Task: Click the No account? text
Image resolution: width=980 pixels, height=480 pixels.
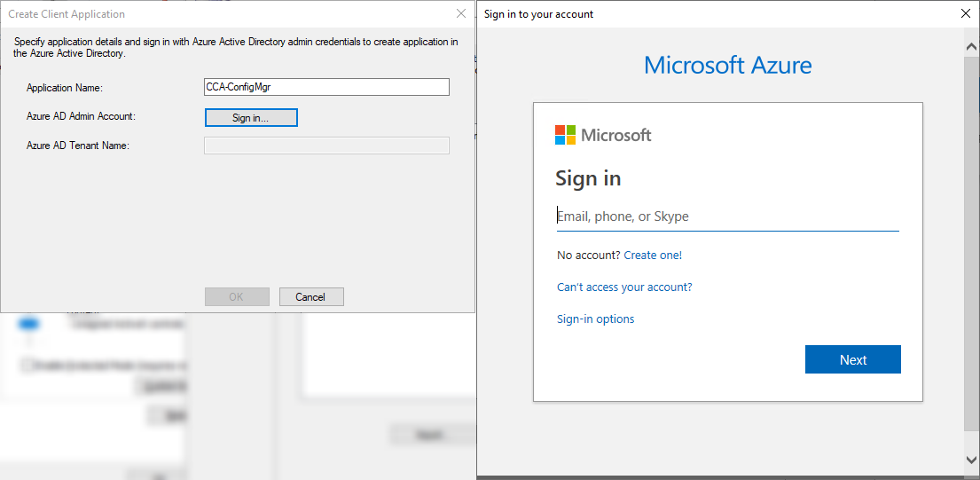Action: click(589, 255)
